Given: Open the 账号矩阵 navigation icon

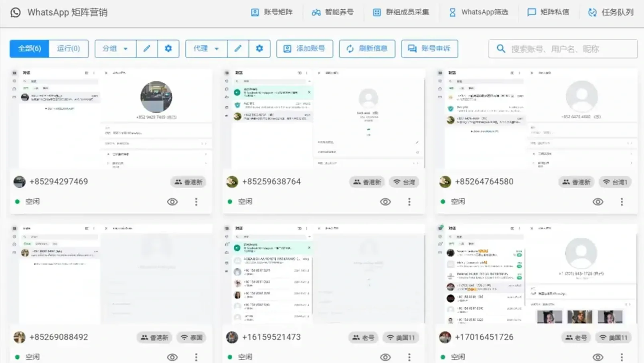Looking at the screenshot, I should tap(255, 12).
